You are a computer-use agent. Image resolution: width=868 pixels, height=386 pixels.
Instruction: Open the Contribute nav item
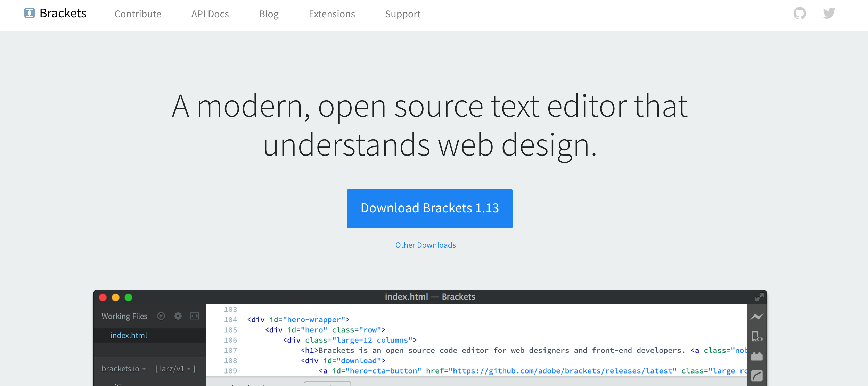pos(138,14)
